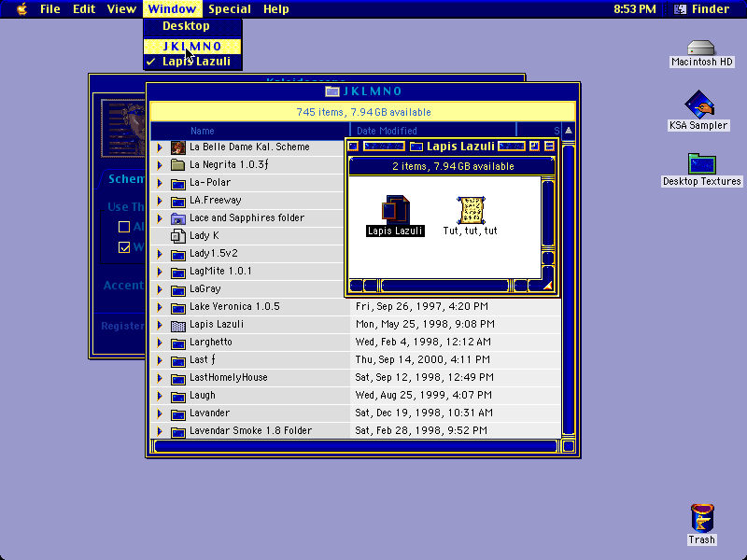
Task: Click the Lake Veronica 1.0.5 folder icon
Action: tap(177, 307)
